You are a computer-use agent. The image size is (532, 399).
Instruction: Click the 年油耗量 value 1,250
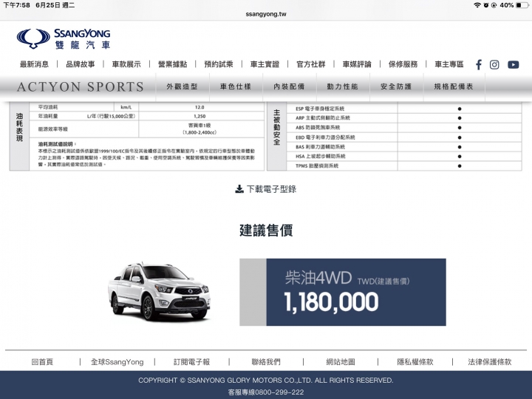(199, 116)
